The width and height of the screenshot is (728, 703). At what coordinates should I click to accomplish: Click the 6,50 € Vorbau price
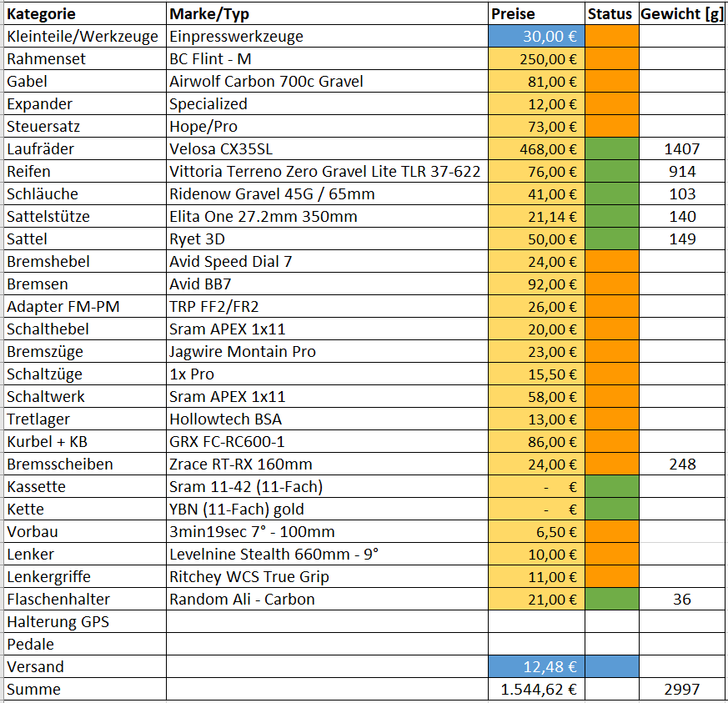(536, 532)
